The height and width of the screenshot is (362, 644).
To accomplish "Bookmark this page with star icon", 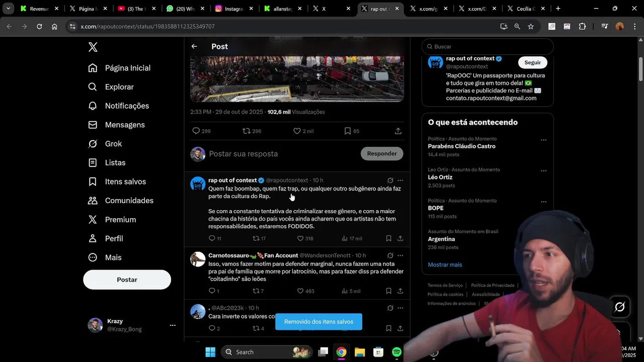I will (530, 27).
